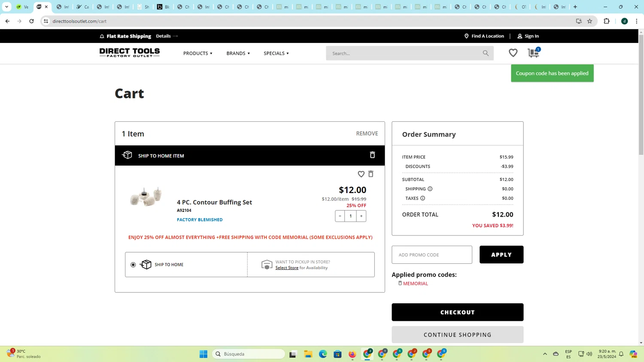The width and height of the screenshot is (644, 362).
Task: Click the user icon beside Sign In
Action: coord(519,36)
